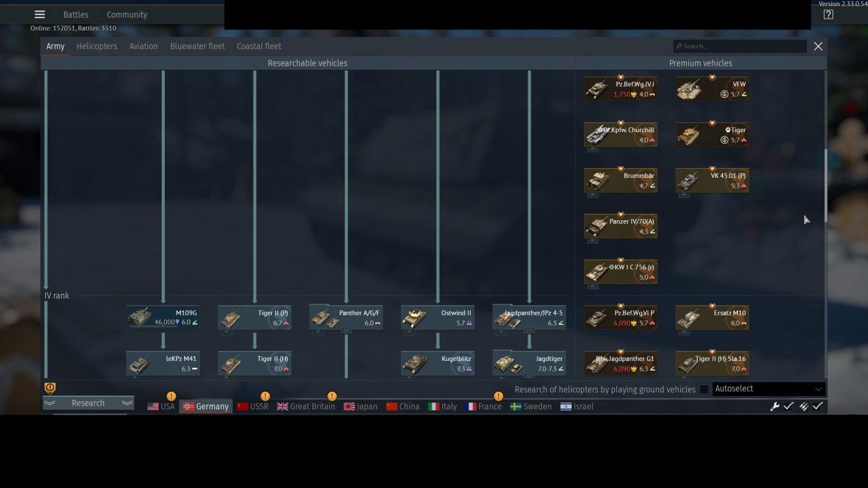Open the help question mark icon

coord(828,15)
